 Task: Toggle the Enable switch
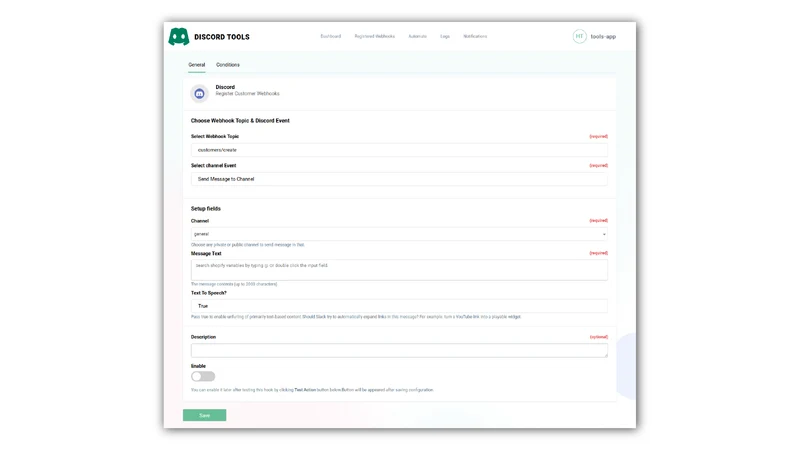click(203, 377)
